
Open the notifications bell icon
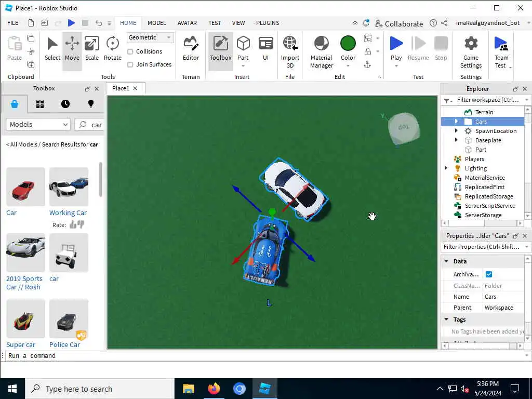[x=366, y=23]
